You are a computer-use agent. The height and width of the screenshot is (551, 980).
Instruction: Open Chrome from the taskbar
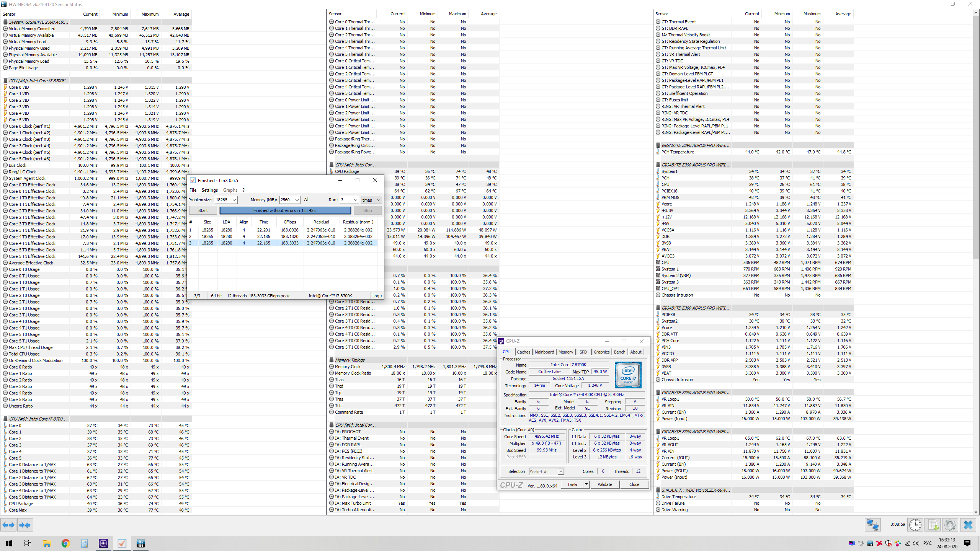pos(65,543)
